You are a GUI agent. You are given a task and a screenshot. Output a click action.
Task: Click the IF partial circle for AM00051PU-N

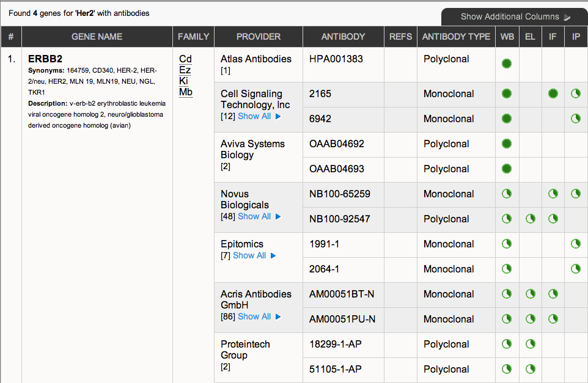coord(553,319)
